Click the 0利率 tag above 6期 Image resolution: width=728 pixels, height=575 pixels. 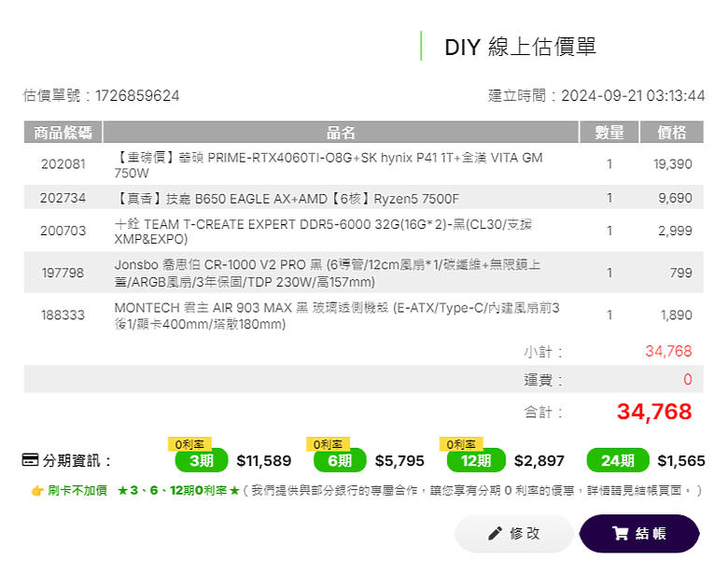coord(329,444)
